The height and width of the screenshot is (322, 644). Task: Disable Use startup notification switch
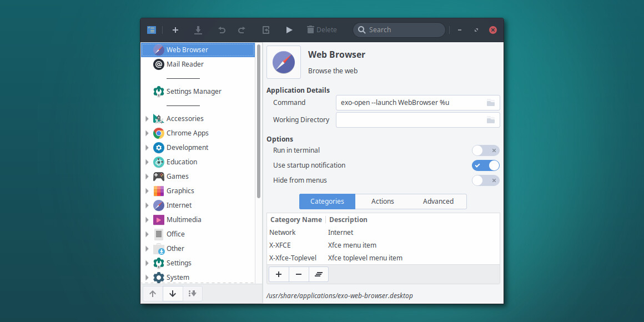(x=485, y=165)
